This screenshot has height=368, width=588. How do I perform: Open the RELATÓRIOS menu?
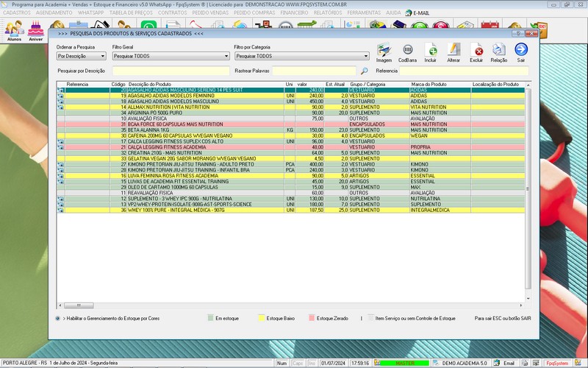327,13
